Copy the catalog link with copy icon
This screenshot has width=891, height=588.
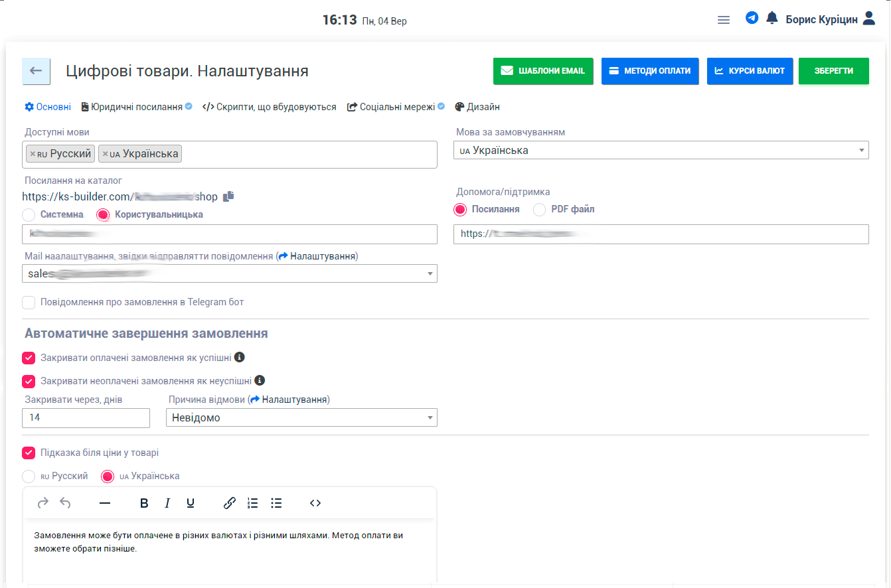pyautogui.click(x=228, y=196)
